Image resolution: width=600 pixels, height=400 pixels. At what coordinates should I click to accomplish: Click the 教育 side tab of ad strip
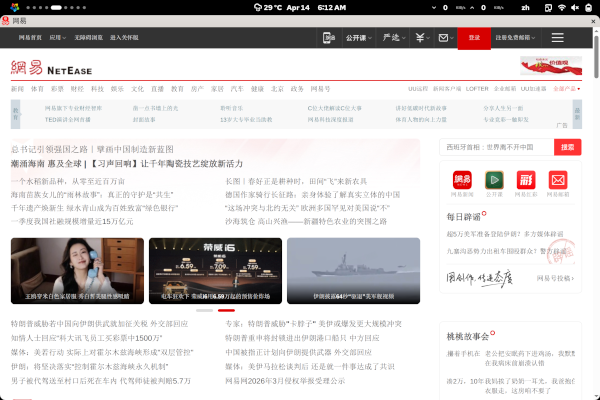[x=15, y=114]
